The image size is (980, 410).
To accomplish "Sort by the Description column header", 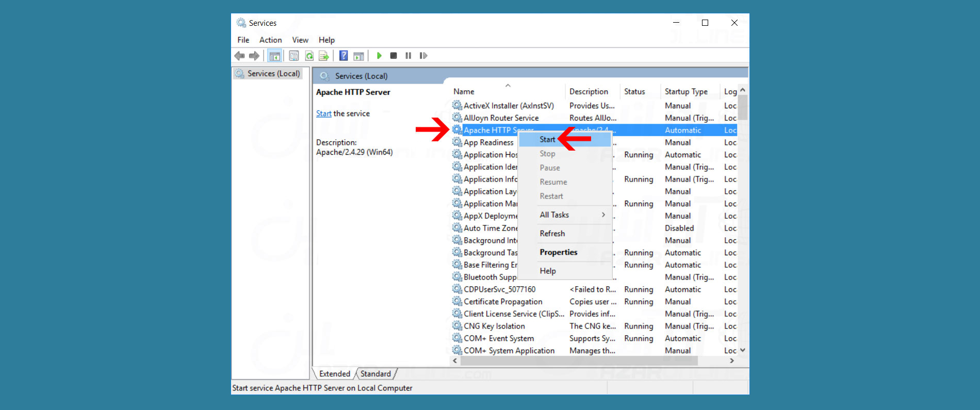I will tap(593, 91).
